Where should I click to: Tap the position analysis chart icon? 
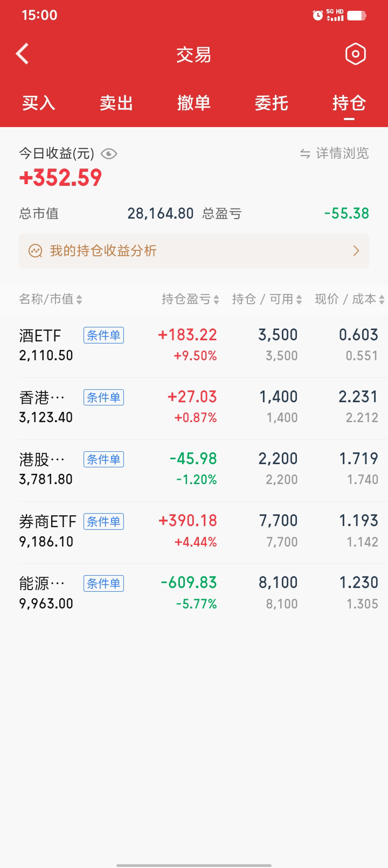click(36, 251)
